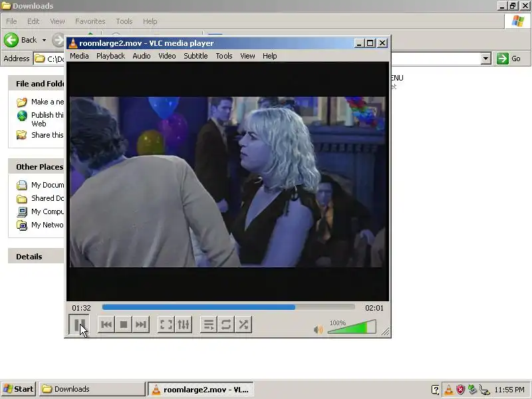Go Back in Downloads Explorer window
Screen dimensions: 532x399
(21, 40)
